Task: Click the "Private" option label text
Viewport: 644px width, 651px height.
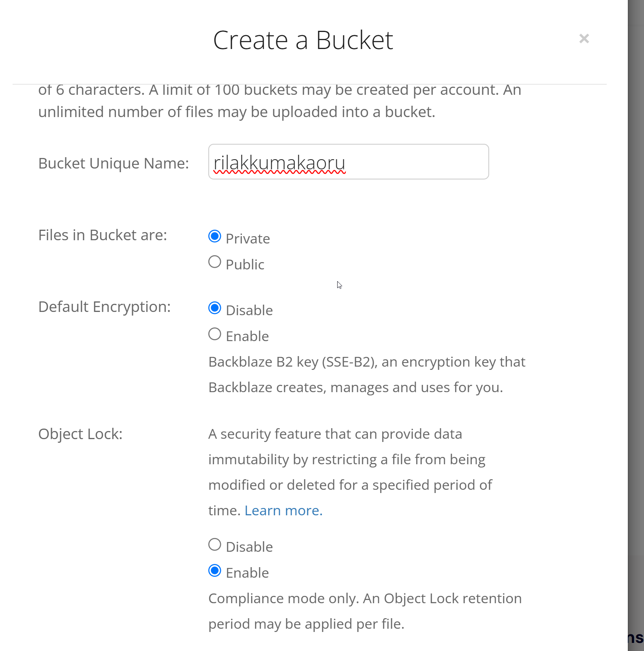Action: click(248, 239)
